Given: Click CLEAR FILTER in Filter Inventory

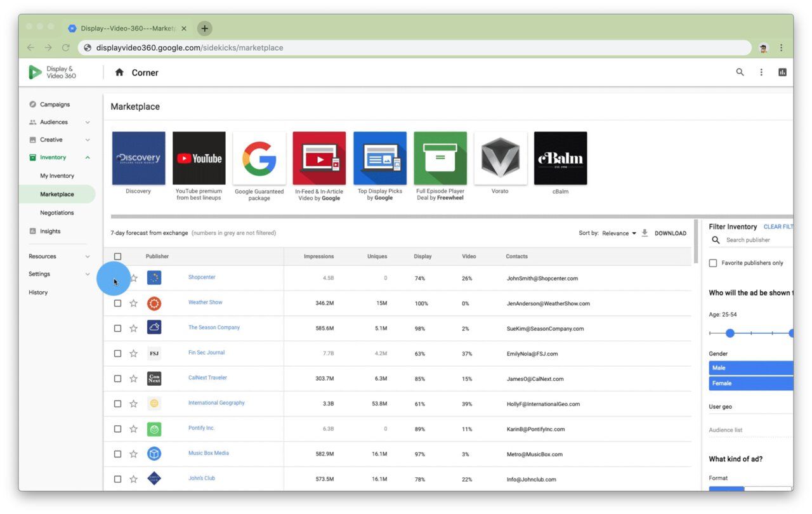Looking at the screenshot, I should [x=778, y=227].
